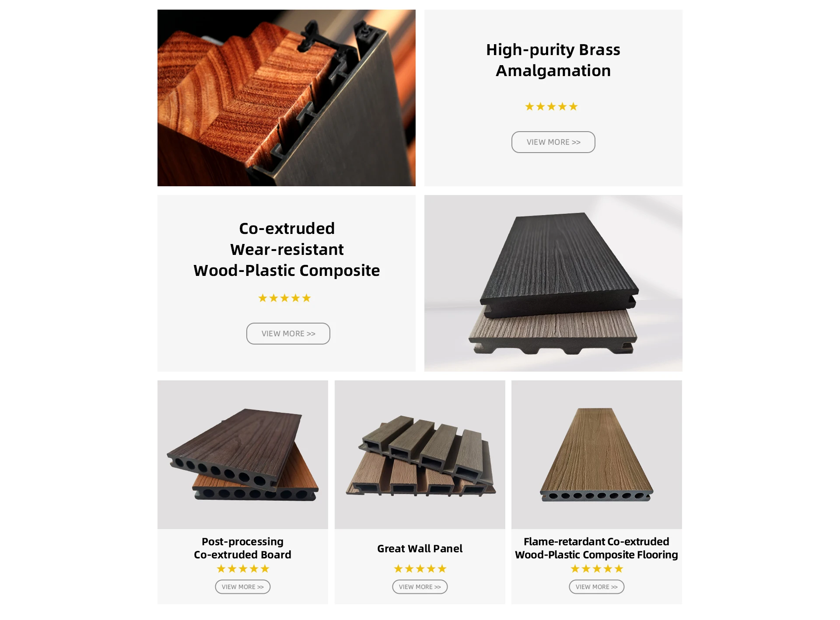The width and height of the screenshot is (840, 620).
Task: Open the Flame-retardant Co-extruded Flooring title link
Action: point(596,548)
